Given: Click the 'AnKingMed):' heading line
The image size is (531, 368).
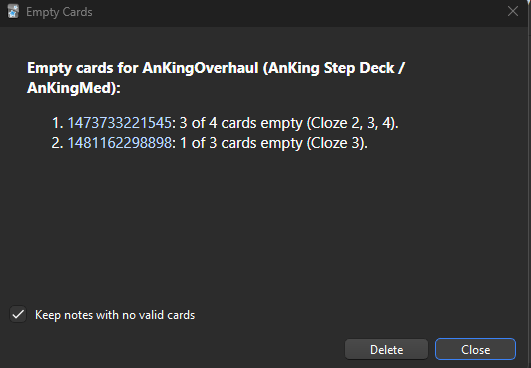Looking at the screenshot, I should pos(74,88).
